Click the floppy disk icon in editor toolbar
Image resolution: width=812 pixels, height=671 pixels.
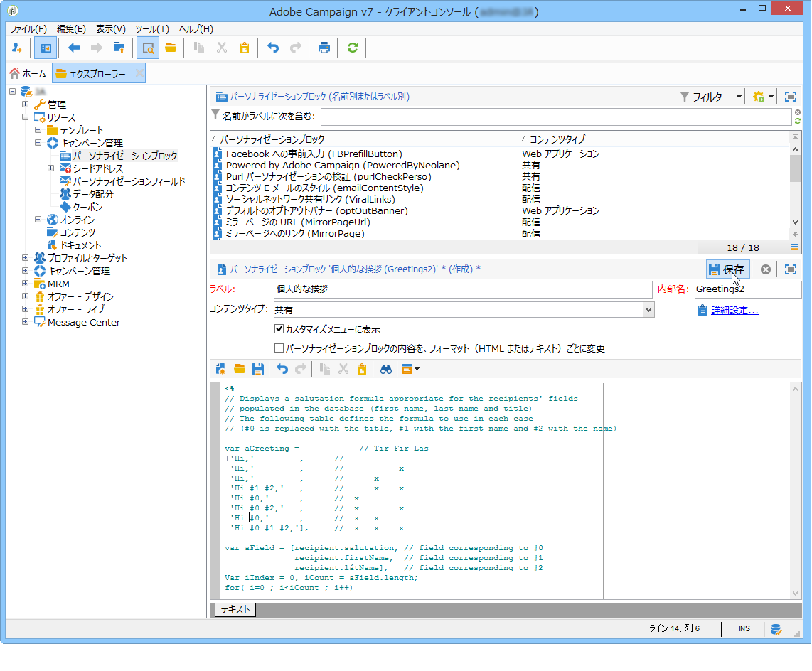point(258,369)
